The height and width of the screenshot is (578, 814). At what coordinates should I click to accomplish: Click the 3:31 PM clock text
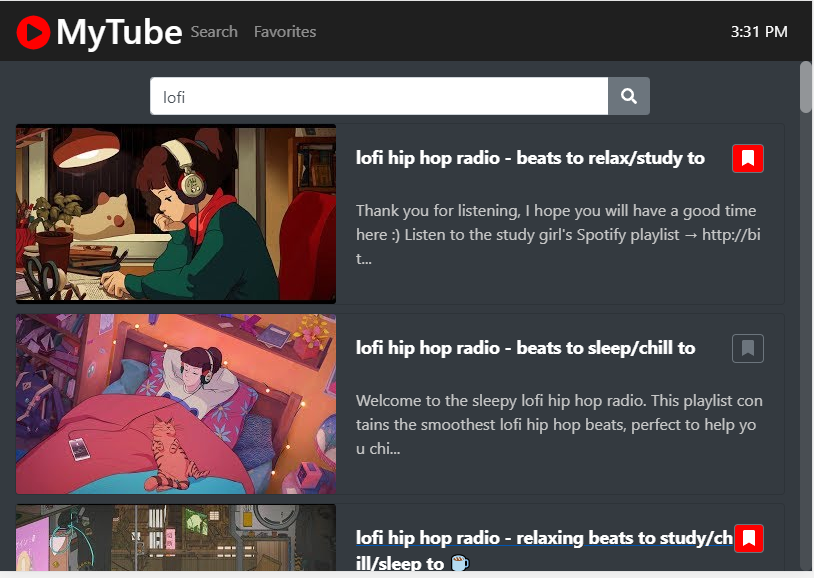click(x=759, y=32)
